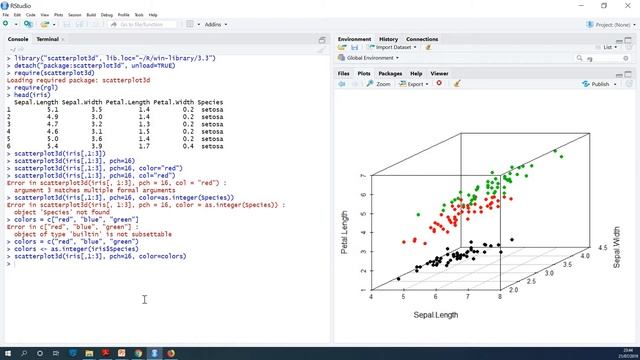Close the Terminal tab
Image resolution: width=640 pixels, height=360 pixels.
(x=63, y=40)
